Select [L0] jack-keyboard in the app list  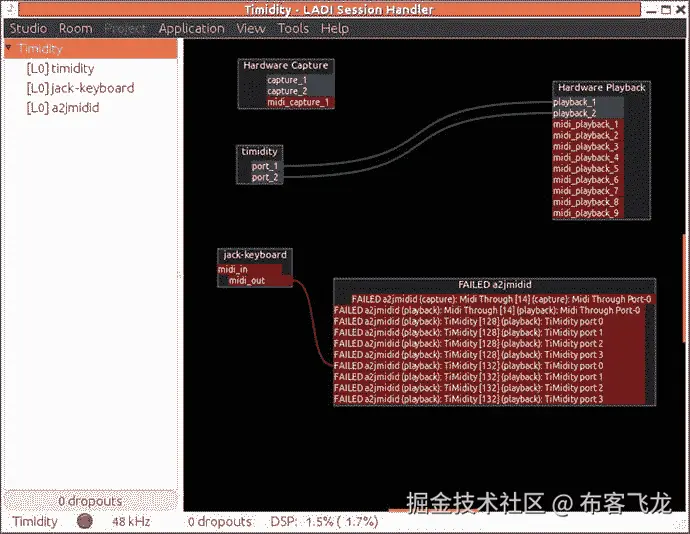click(x=81, y=88)
